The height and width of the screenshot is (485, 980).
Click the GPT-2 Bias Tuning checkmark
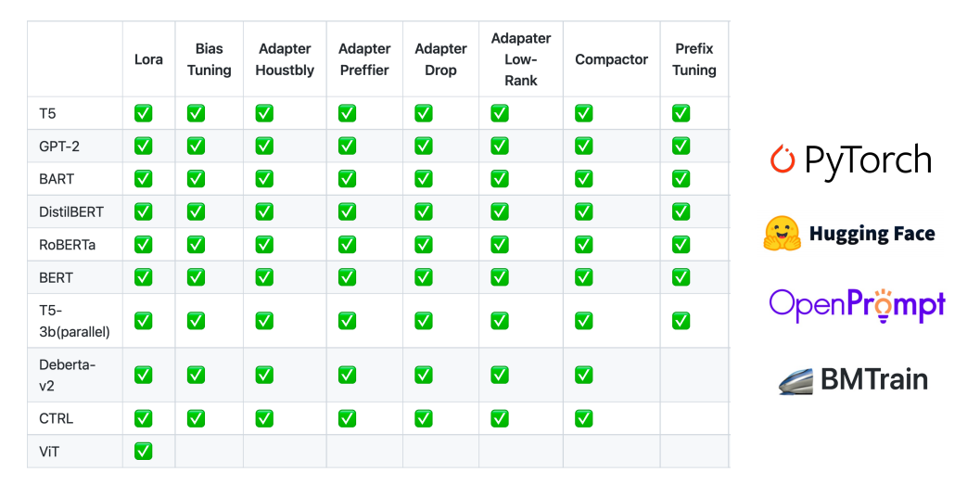(196, 146)
